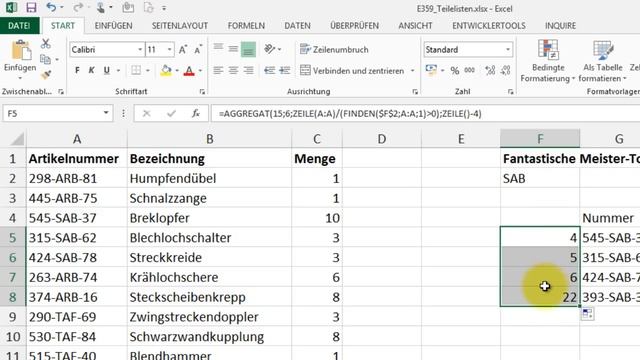Open Ausrichtung dialog launcher

point(415,92)
